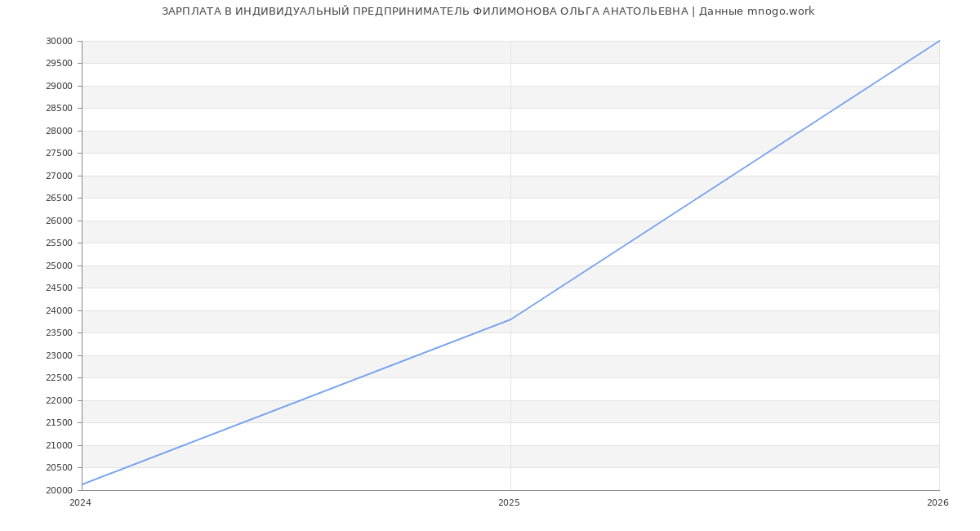Click the 20500 y-axis label
980x531 pixels.
tap(59, 468)
